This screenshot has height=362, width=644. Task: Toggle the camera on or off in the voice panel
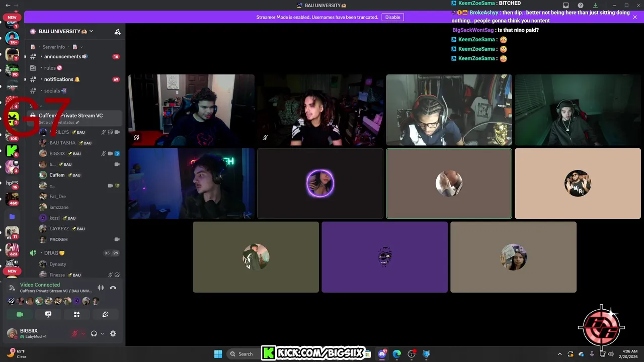(x=20, y=314)
